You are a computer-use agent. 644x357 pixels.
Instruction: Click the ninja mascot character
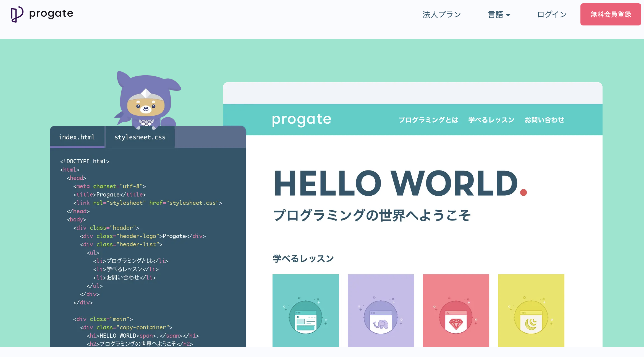tap(148, 100)
